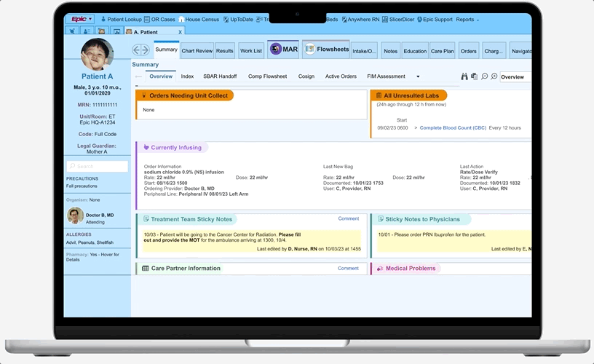Image resolution: width=594 pixels, height=364 pixels.
Task: Open the Care Plan activity tab
Action: [442, 51]
